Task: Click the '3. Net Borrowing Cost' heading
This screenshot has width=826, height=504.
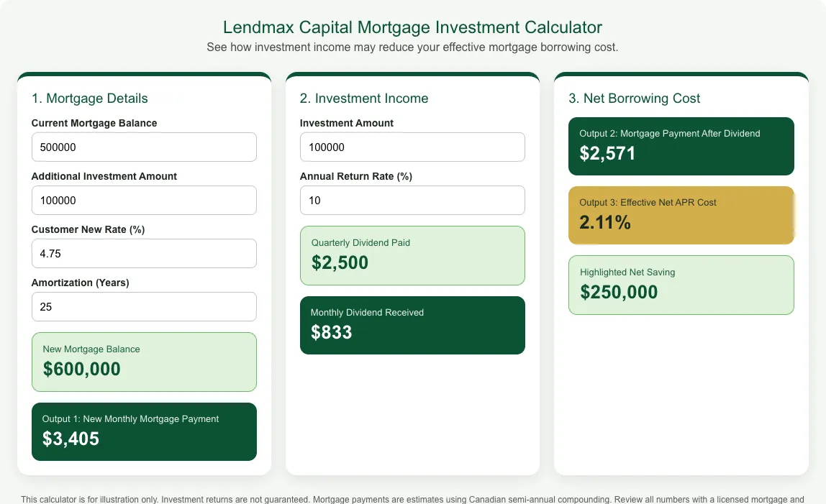Action: (635, 98)
